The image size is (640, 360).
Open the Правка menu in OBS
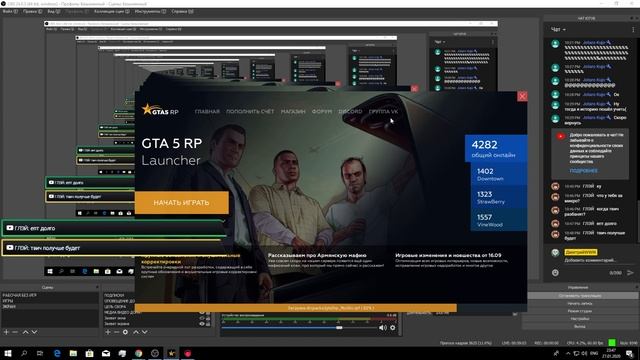[x=32, y=11]
